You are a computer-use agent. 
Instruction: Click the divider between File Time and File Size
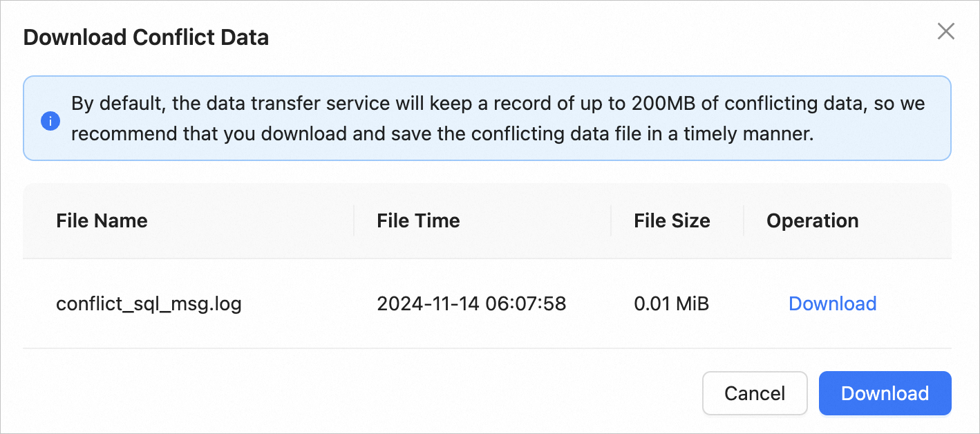tap(611, 220)
